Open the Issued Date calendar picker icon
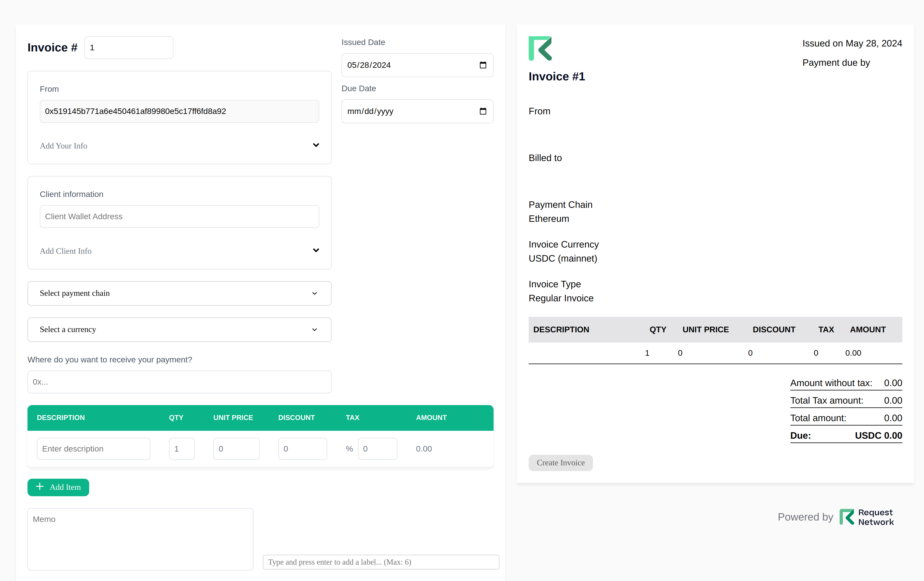This screenshot has height=581, width=924. click(x=483, y=65)
